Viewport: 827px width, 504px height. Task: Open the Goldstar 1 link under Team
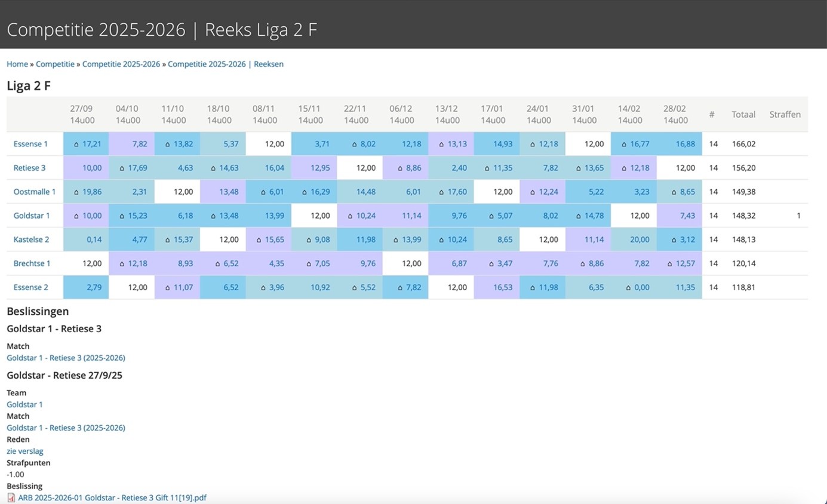click(24, 404)
